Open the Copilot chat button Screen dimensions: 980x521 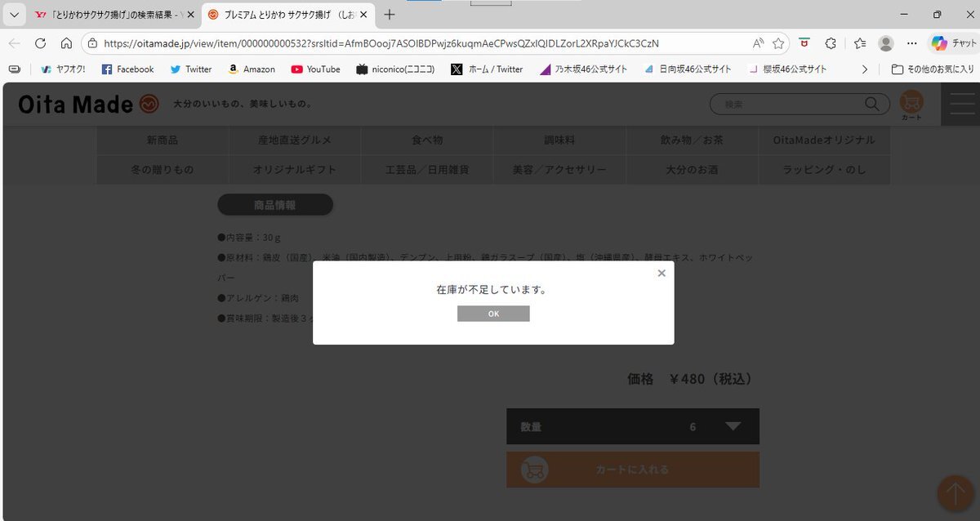[x=953, y=43]
